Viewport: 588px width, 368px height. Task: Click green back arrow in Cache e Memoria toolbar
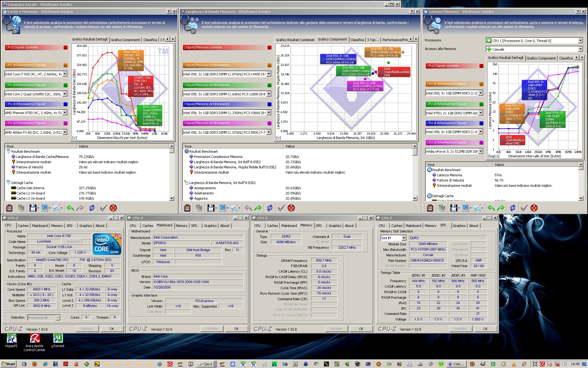click(x=70, y=208)
